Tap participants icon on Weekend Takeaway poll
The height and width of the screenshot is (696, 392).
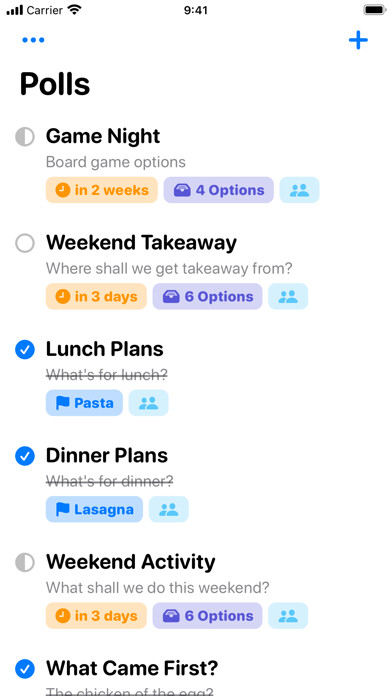(x=288, y=297)
